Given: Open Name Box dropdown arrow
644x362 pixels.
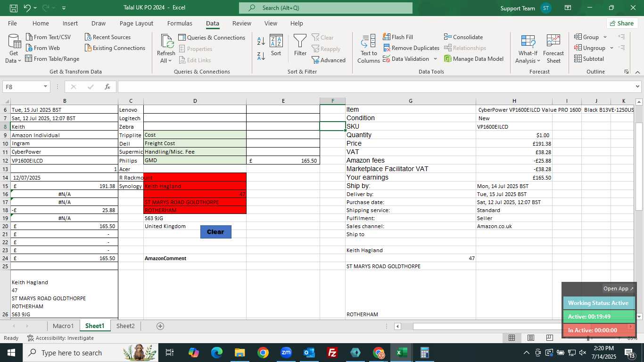Looking at the screenshot, I should point(45,87).
